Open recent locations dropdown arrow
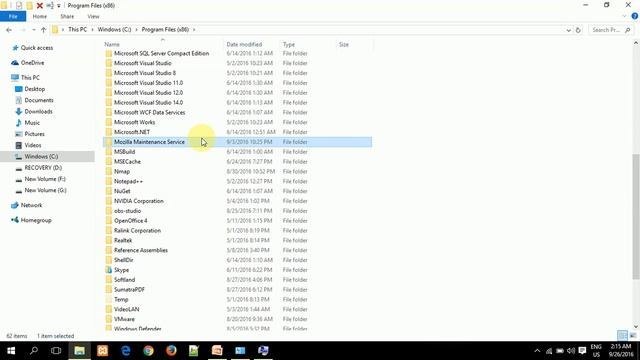The image size is (640, 360). [33, 30]
